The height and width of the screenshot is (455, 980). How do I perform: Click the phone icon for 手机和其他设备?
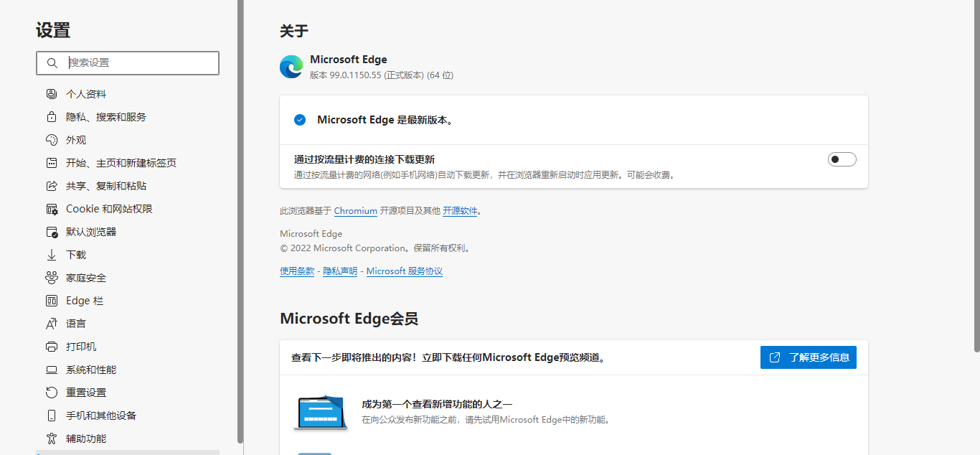click(52, 416)
